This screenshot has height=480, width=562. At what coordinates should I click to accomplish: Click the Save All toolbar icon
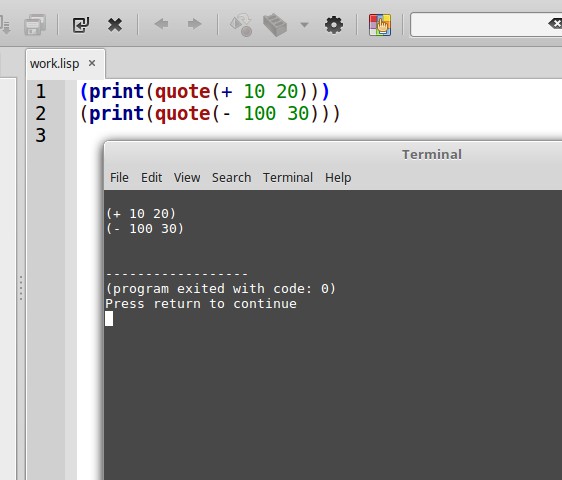click(35, 25)
